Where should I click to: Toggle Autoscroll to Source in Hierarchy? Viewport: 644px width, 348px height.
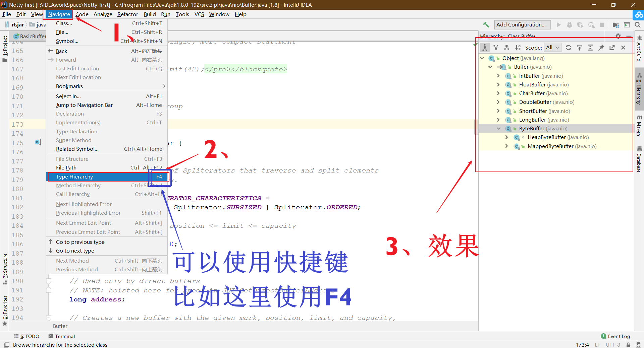click(580, 48)
